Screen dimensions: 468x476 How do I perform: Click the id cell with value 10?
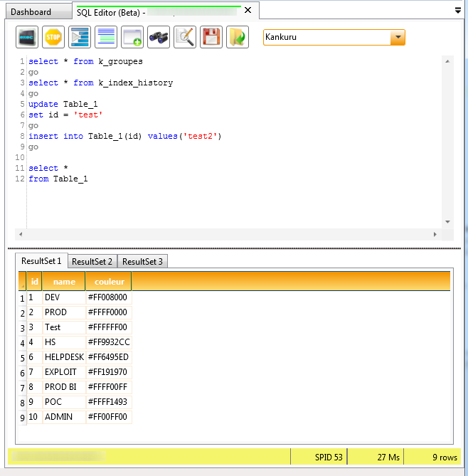[35, 417]
